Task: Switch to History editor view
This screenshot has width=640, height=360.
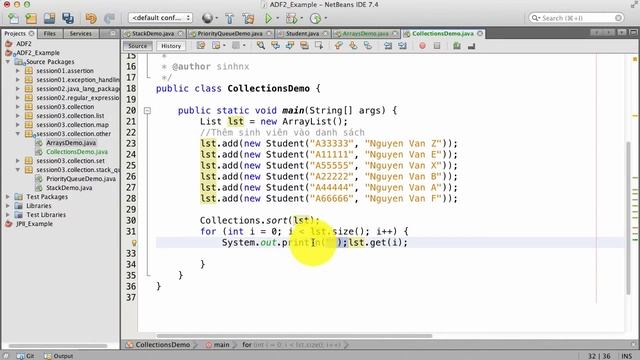Action: click(171, 46)
